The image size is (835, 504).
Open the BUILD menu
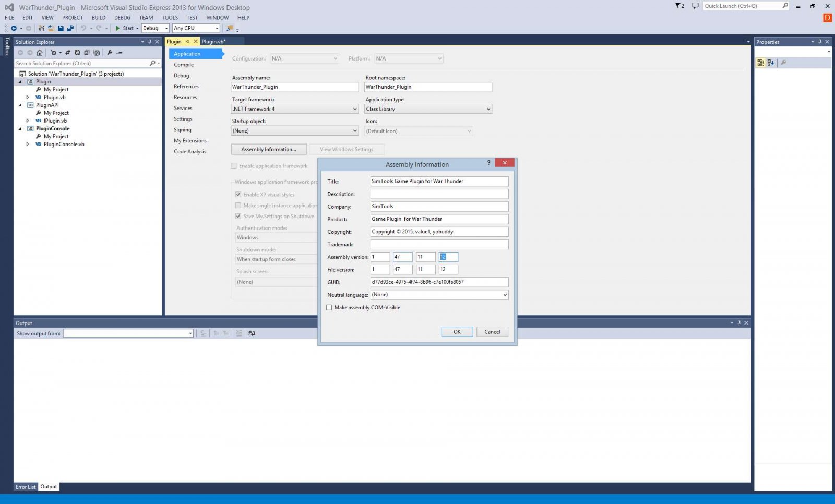pos(99,18)
